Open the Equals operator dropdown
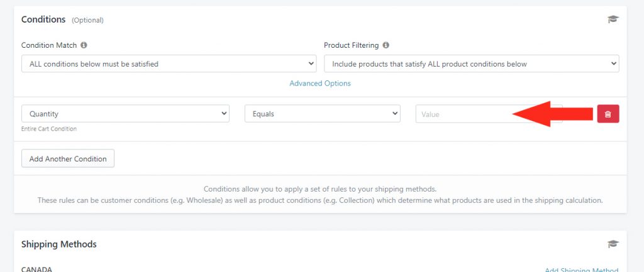 click(323, 114)
